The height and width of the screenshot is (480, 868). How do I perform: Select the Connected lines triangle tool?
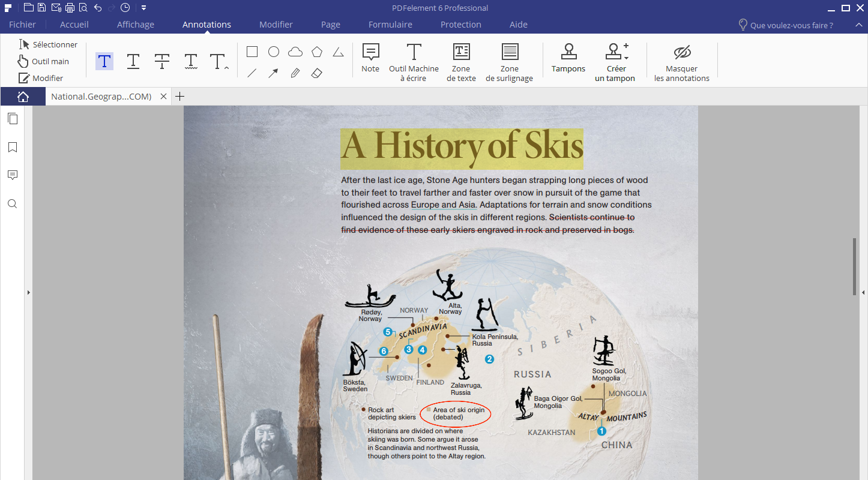click(339, 52)
